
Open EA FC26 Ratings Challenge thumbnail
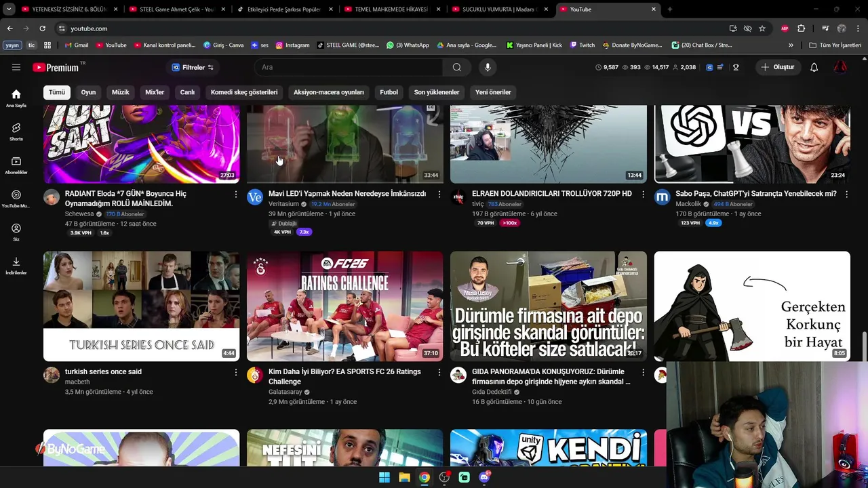344,306
